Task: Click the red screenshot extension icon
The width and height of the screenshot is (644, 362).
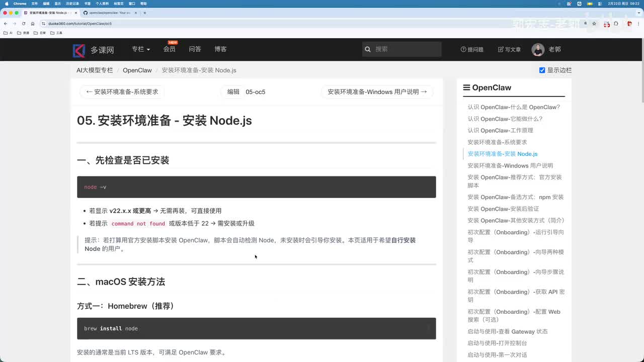Action: click(x=607, y=24)
